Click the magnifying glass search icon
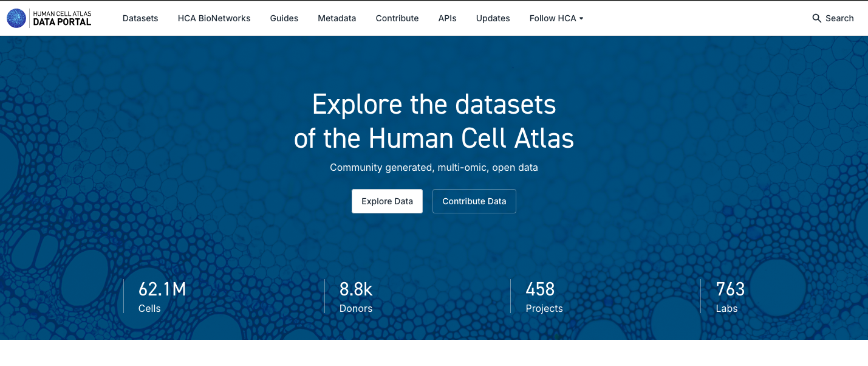The image size is (868, 366). 817,18
